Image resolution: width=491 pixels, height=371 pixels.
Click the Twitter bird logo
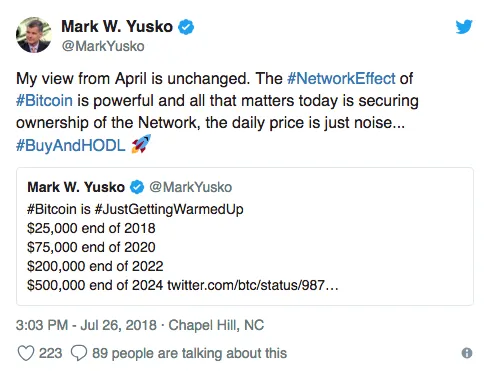pos(464,27)
